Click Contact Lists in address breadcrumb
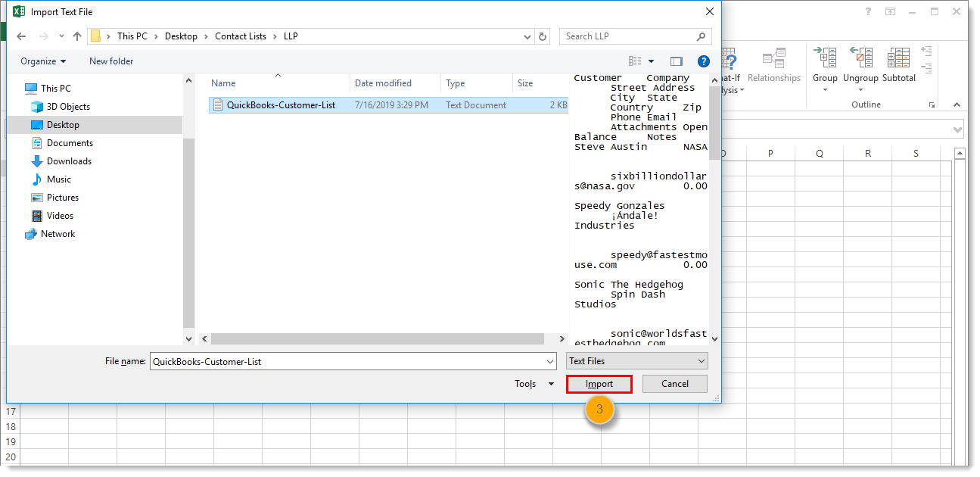The width and height of the screenshot is (980, 477). [240, 36]
